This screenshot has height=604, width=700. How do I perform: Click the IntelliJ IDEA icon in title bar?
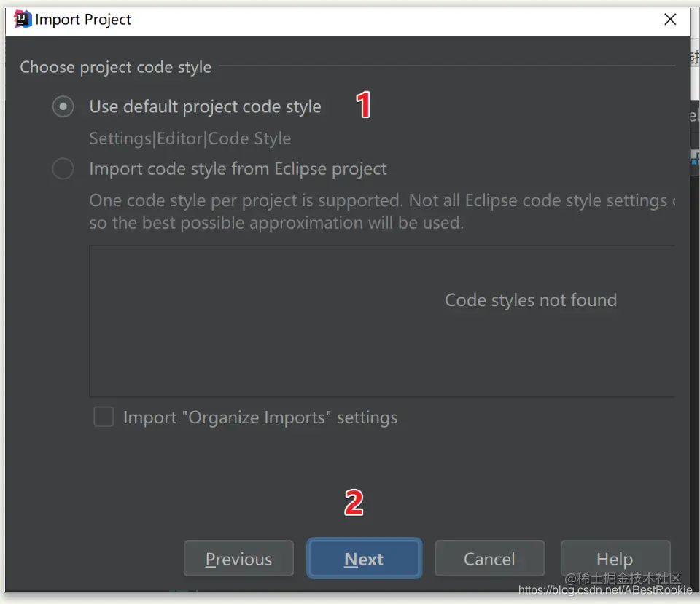(x=23, y=19)
